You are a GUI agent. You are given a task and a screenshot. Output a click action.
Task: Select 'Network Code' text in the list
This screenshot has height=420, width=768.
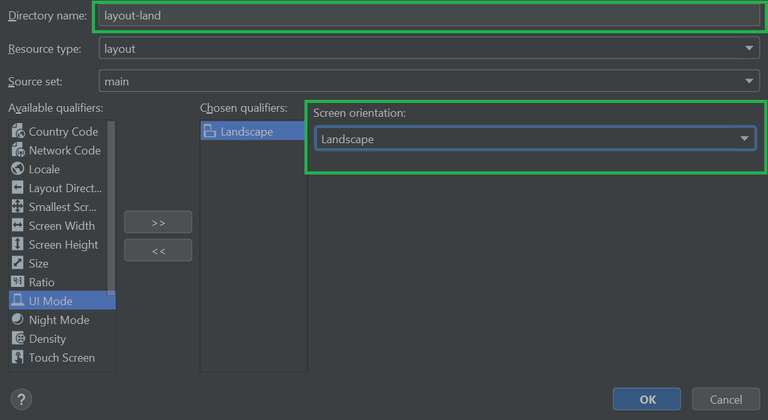(x=65, y=150)
